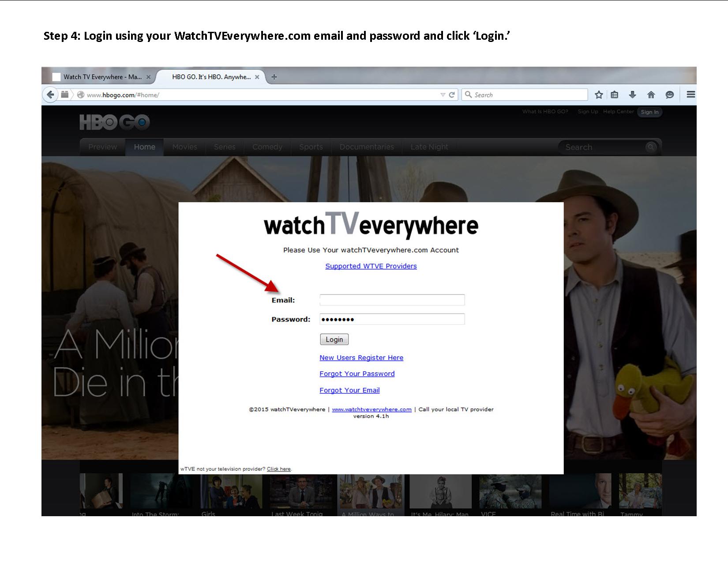Close the HBO GO tab

click(257, 77)
